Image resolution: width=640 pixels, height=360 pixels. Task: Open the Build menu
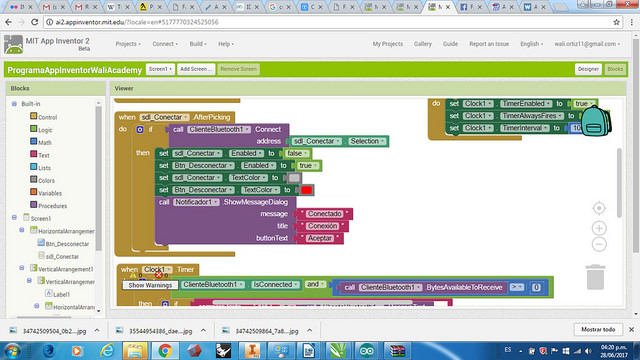click(x=198, y=44)
